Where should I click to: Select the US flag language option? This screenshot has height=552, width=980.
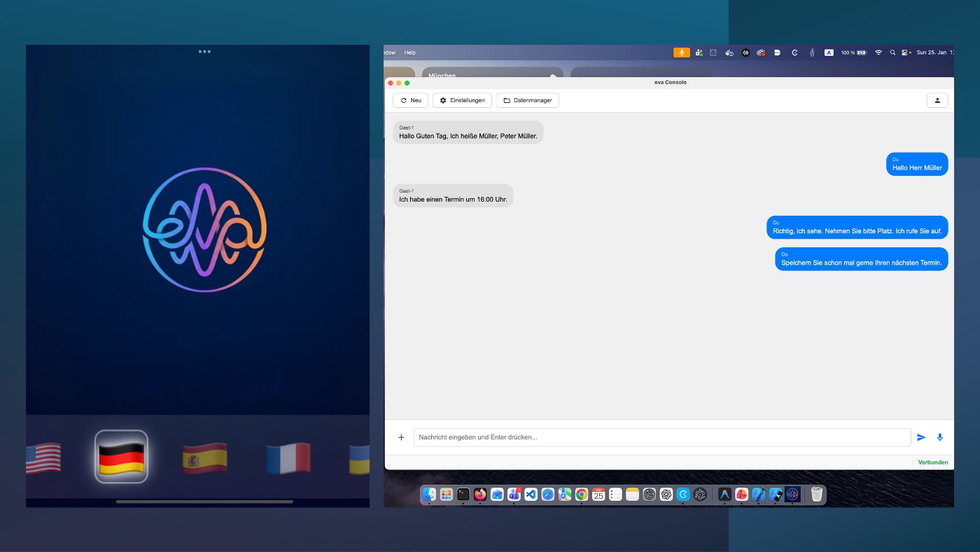tap(43, 457)
